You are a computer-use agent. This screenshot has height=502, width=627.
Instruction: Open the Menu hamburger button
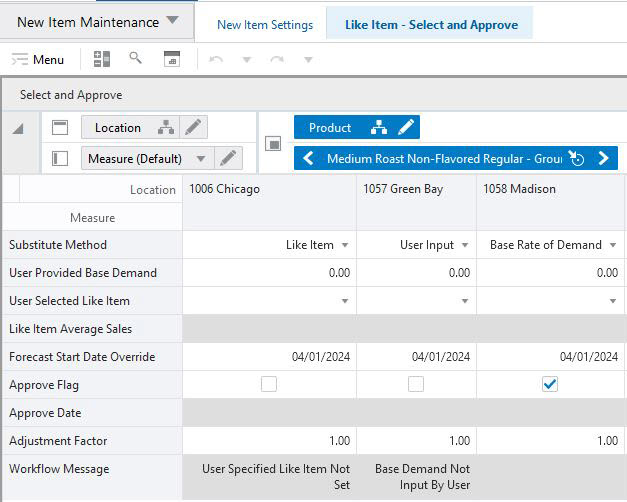38,60
